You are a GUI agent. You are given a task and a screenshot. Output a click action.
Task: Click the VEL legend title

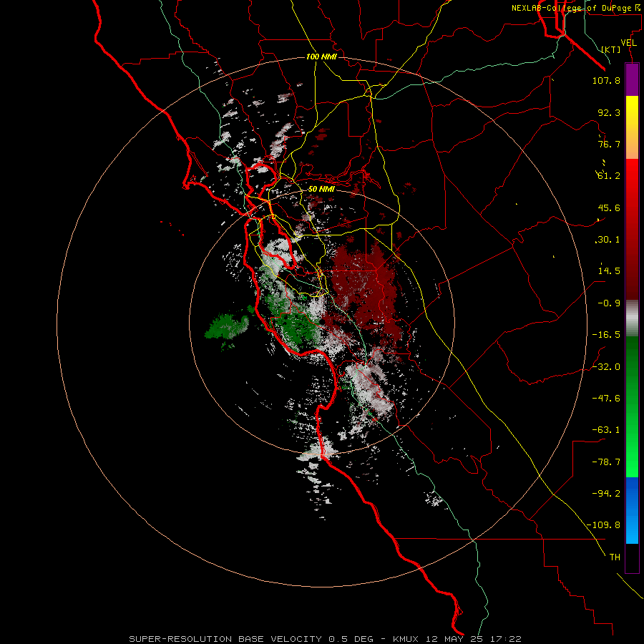click(x=629, y=43)
